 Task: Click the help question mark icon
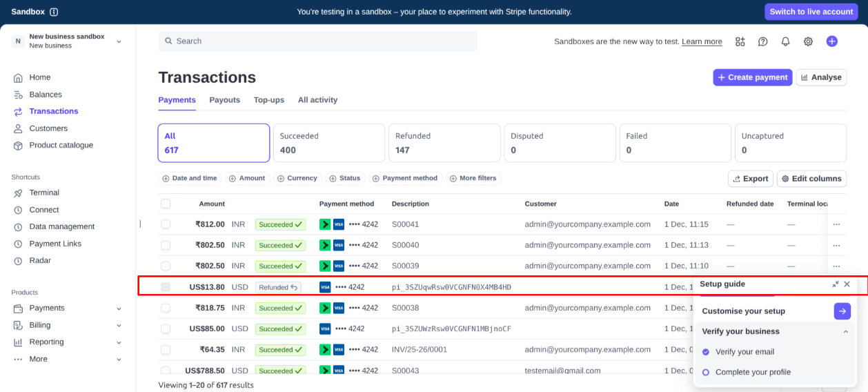point(762,41)
